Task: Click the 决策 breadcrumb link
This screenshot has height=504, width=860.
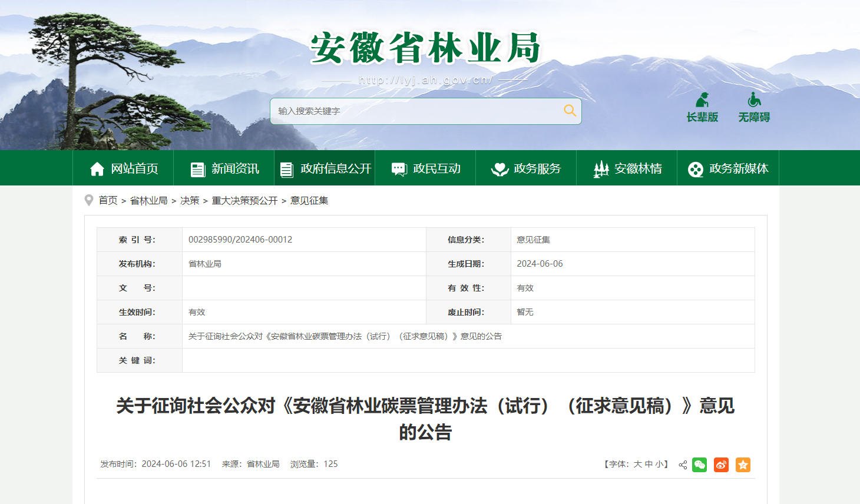Action: pyautogui.click(x=190, y=201)
